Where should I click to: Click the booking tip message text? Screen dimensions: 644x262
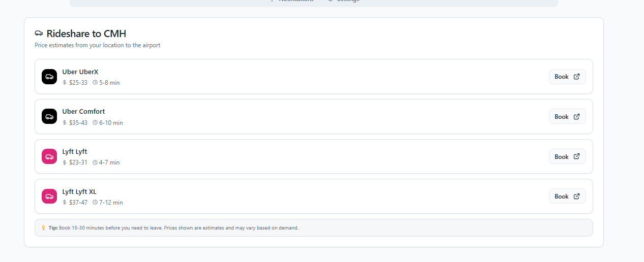[x=173, y=228]
